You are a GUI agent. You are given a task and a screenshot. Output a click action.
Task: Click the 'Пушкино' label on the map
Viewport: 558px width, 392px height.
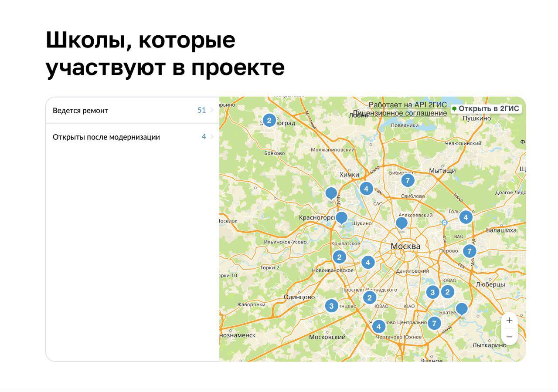[476, 118]
